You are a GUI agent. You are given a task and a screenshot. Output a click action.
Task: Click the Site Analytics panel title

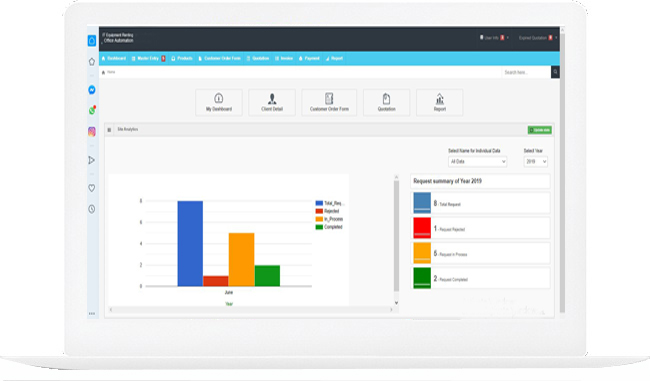click(128, 129)
